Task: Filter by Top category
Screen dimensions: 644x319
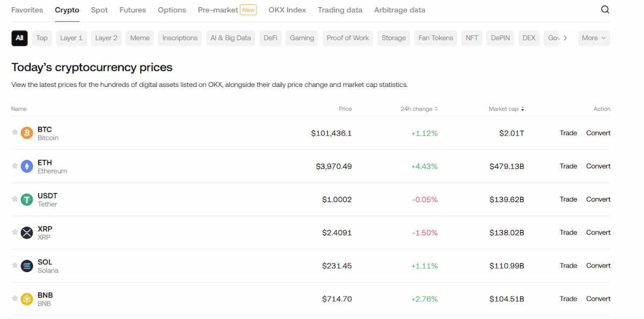Action: click(42, 38)
